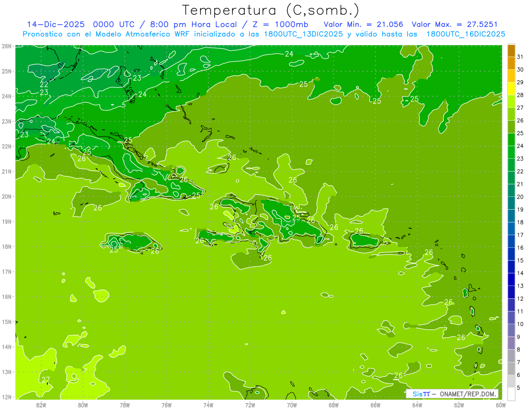Screen dimensions: 532x411
Task: Click the 'Temperatura (C,somb.)' title
Action: click(271, 10)
